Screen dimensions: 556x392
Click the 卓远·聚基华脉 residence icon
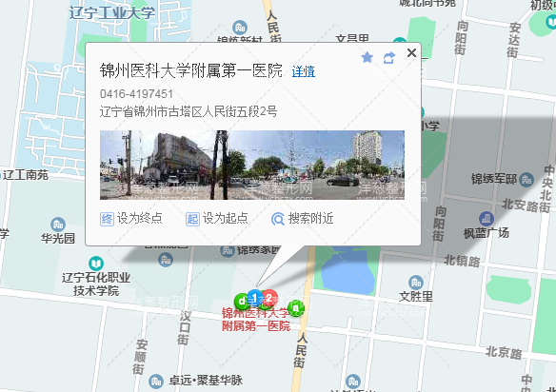tap(156, 381)
